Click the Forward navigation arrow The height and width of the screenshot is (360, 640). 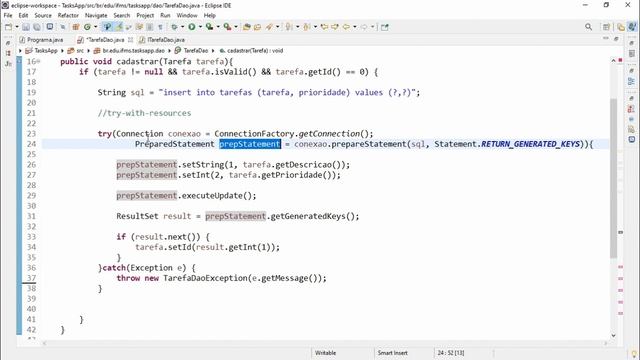click(364, 27)
